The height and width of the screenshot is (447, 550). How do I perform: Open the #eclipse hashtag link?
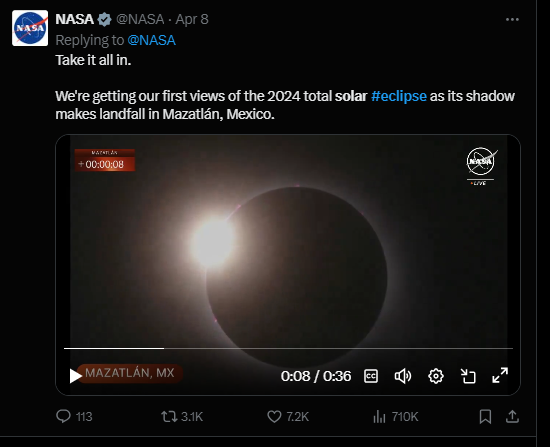(x=399, y=96)
